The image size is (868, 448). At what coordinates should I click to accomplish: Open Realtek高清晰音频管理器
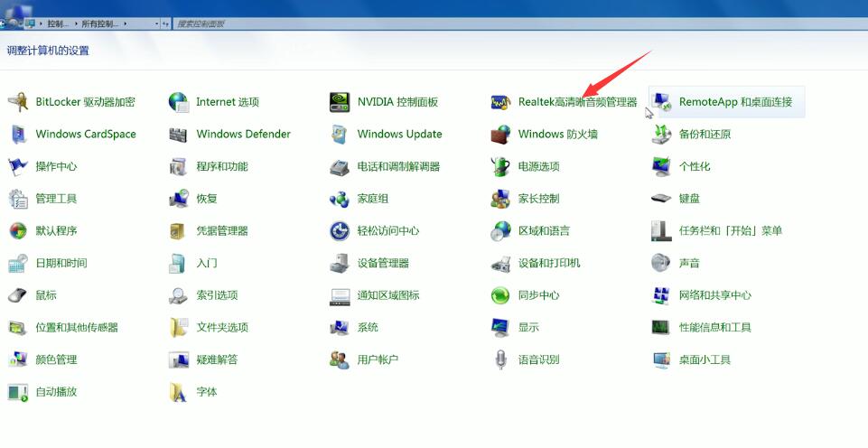point(565,102)
